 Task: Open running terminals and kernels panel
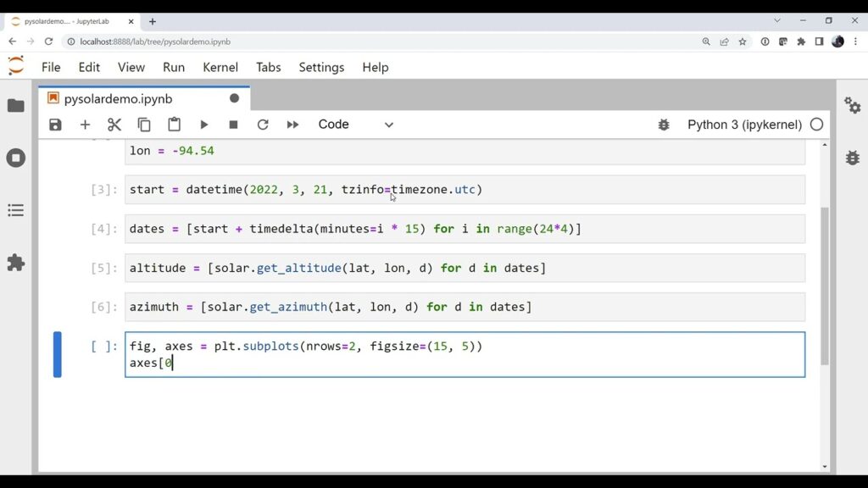pos(14,158)
